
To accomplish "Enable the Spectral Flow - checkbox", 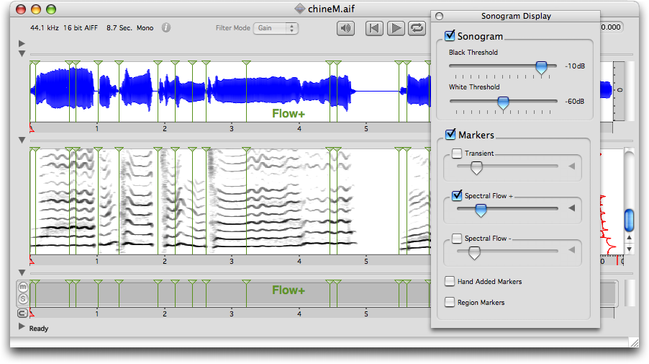I will [x=457, y=238].
